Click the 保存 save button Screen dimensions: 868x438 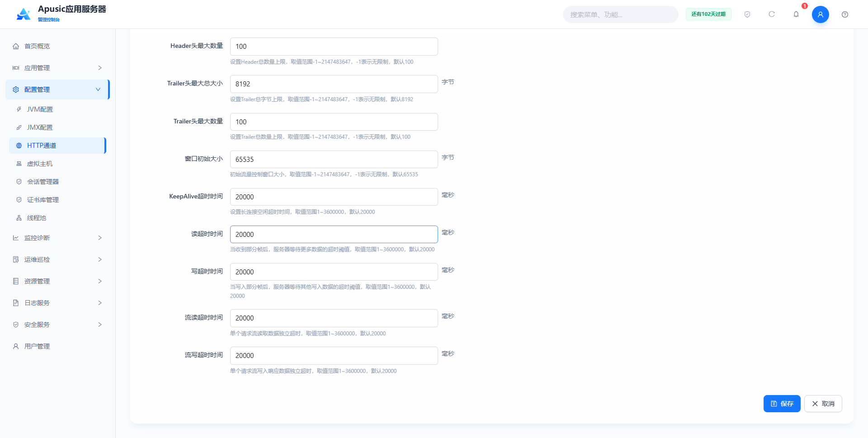[x=782, y=404]
